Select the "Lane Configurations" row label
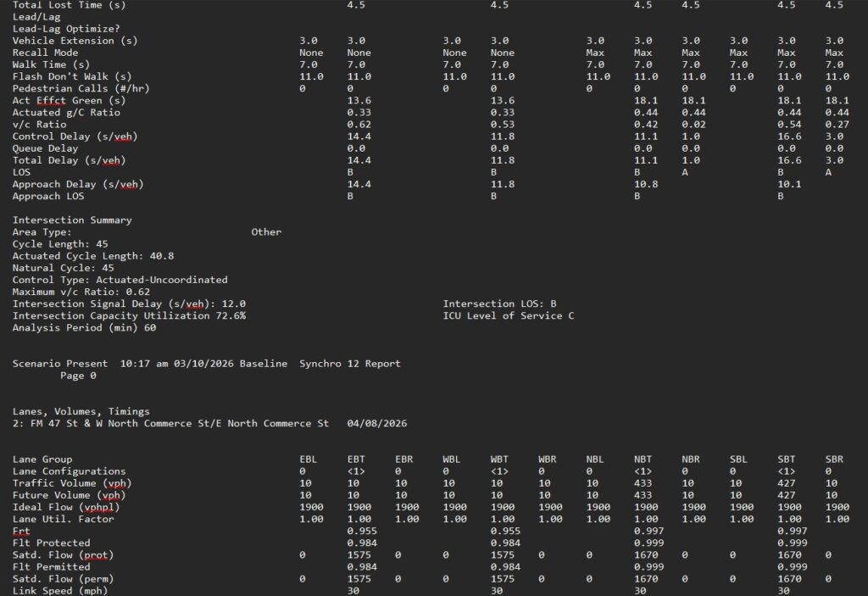The image size is (868, 596). (70, 471)
